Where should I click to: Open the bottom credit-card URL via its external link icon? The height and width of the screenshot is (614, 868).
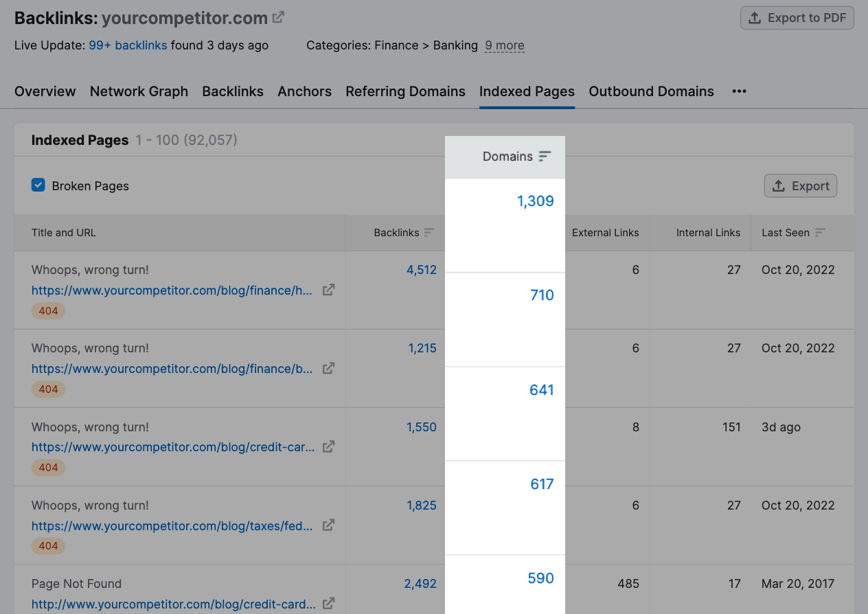(x=328, y=604)
